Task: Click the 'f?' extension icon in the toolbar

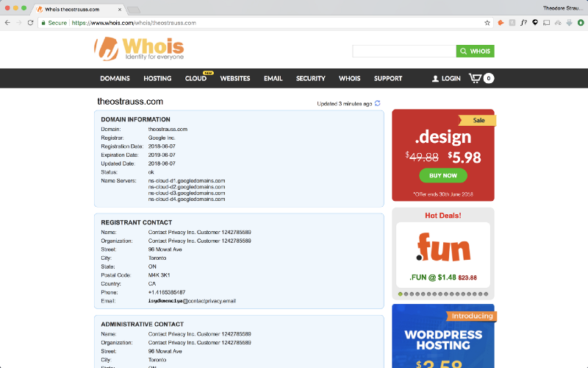Action: click(523, 23)
